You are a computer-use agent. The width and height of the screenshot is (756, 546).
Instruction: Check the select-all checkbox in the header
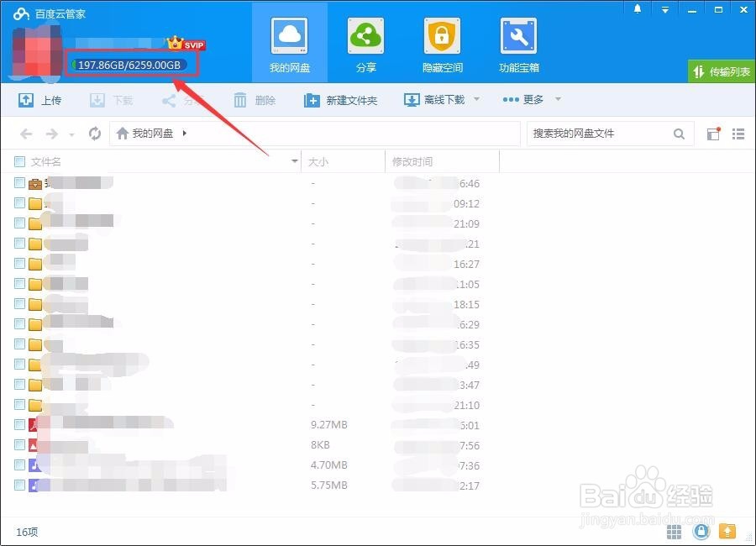click(18, 161)
